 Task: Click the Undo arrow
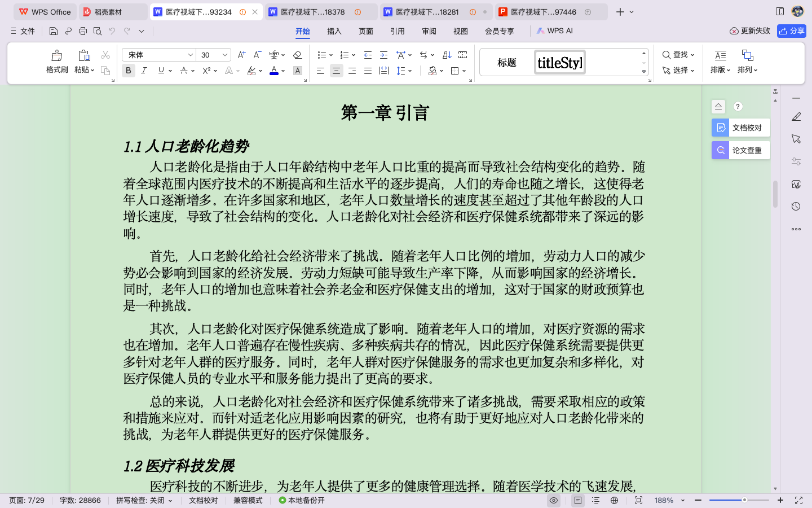point(112,31)
